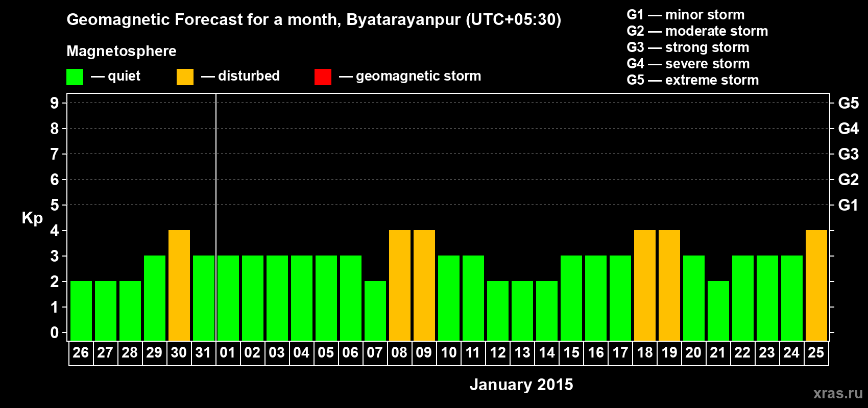This screenshot has width=868, height=408.
Task: Click the orange bar for day 08
Action: coord(400,286)
